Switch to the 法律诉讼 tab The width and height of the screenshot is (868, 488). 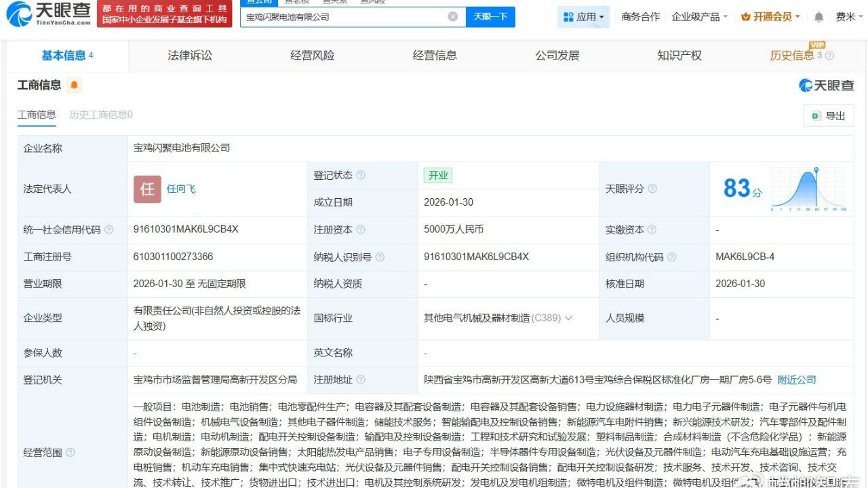(x=190, y=56)
